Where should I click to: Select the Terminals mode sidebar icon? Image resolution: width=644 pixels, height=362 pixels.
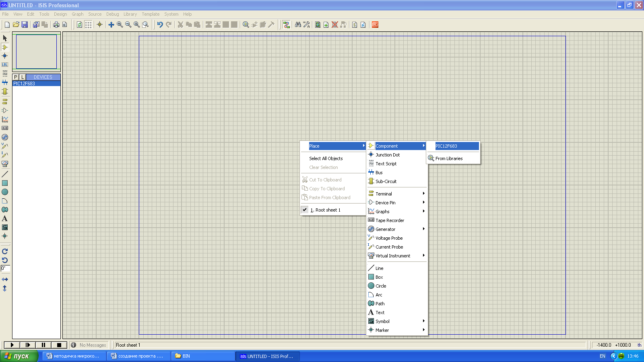pyautogui.click(x=5, y=101)
